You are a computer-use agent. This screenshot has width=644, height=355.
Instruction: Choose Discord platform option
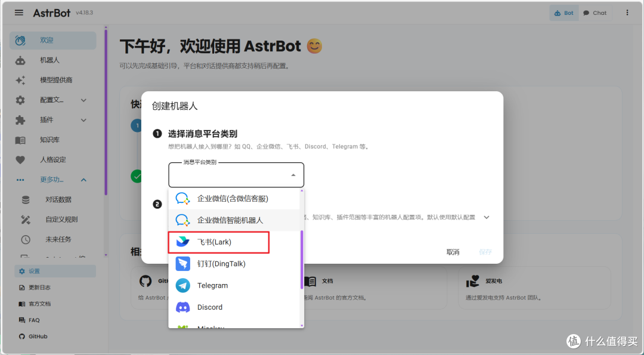point(234,307)
